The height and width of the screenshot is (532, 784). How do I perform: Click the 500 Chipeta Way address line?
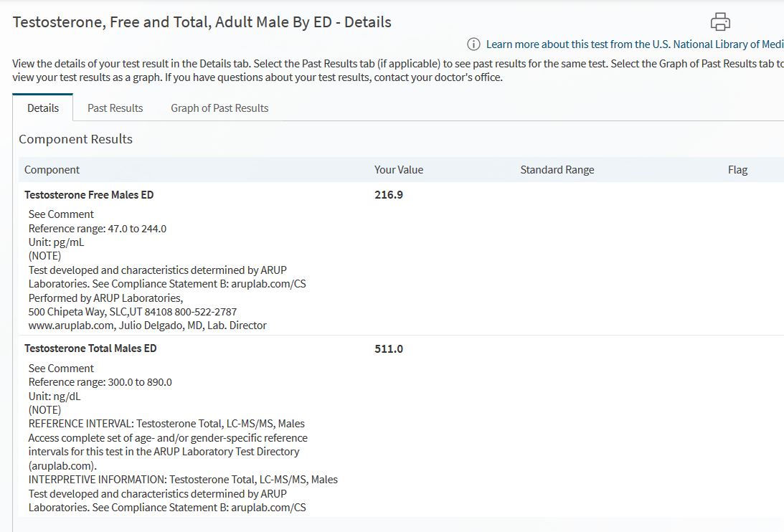[x=133, y=312]
